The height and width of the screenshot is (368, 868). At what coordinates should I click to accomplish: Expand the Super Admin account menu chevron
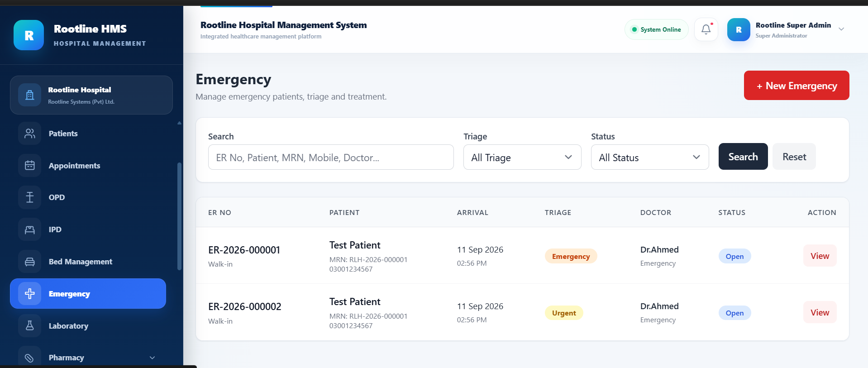841,29
